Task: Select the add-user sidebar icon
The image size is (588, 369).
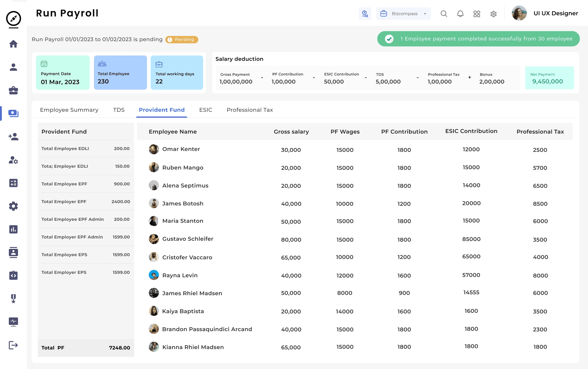Action: click(x=13, y=137)
